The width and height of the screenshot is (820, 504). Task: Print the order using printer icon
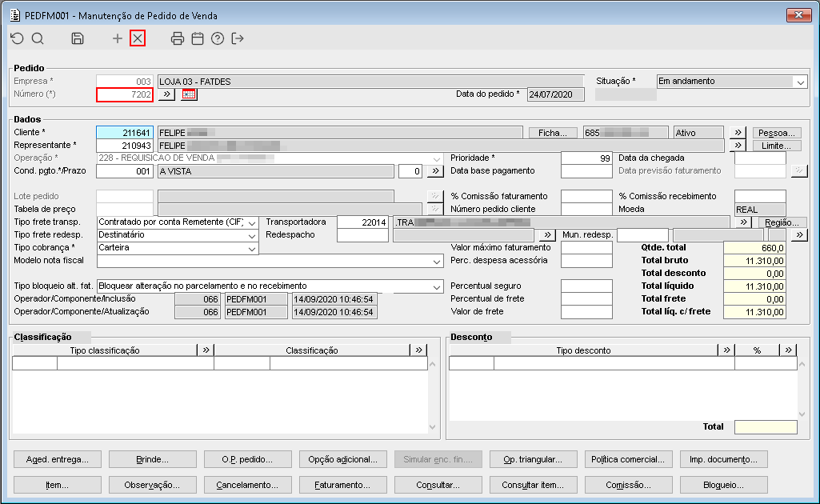point(178,38)
